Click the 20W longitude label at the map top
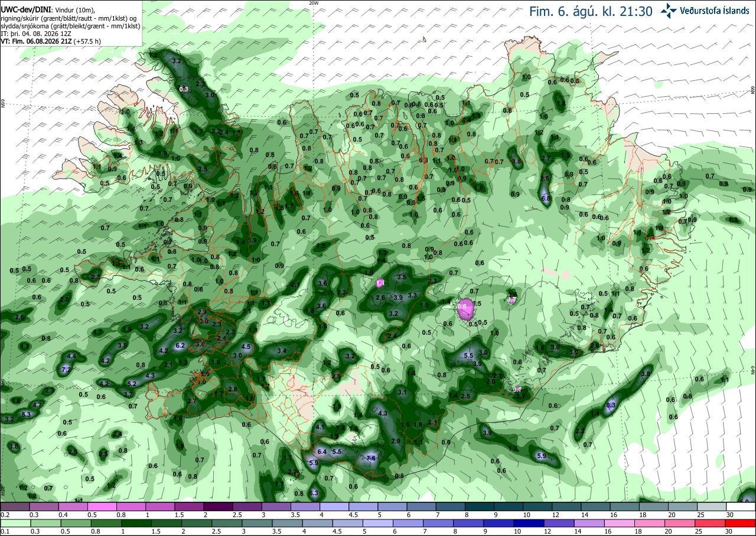The image size is (756, 536). tap(314, 3)
